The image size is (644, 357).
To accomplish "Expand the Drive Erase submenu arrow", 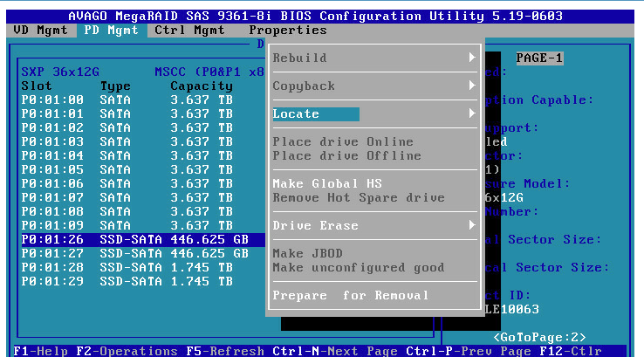I will (472, 225).
